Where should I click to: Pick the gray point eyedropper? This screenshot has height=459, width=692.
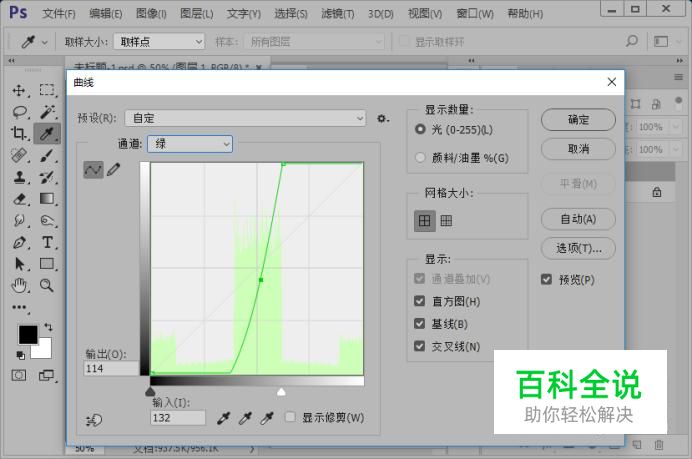(245, 418)
